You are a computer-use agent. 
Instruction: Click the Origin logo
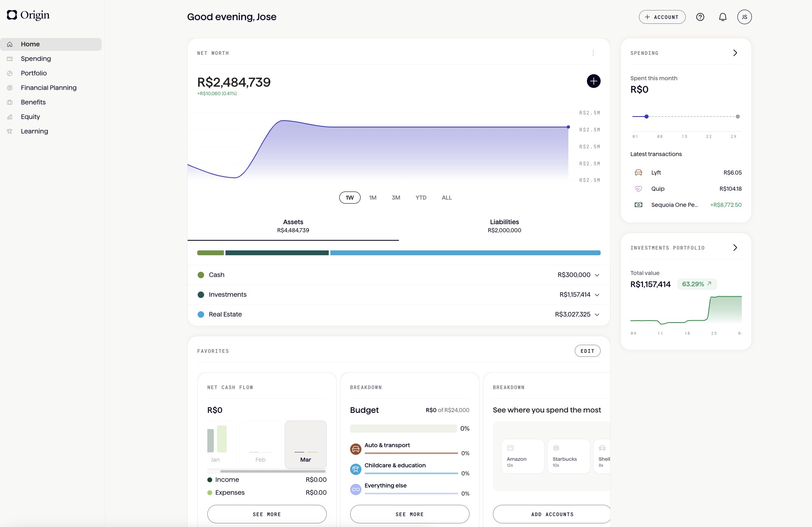28,15
